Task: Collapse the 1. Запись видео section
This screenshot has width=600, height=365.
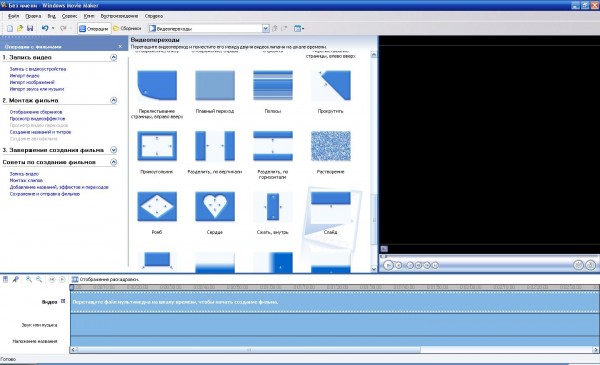Action: click(114, 57)
